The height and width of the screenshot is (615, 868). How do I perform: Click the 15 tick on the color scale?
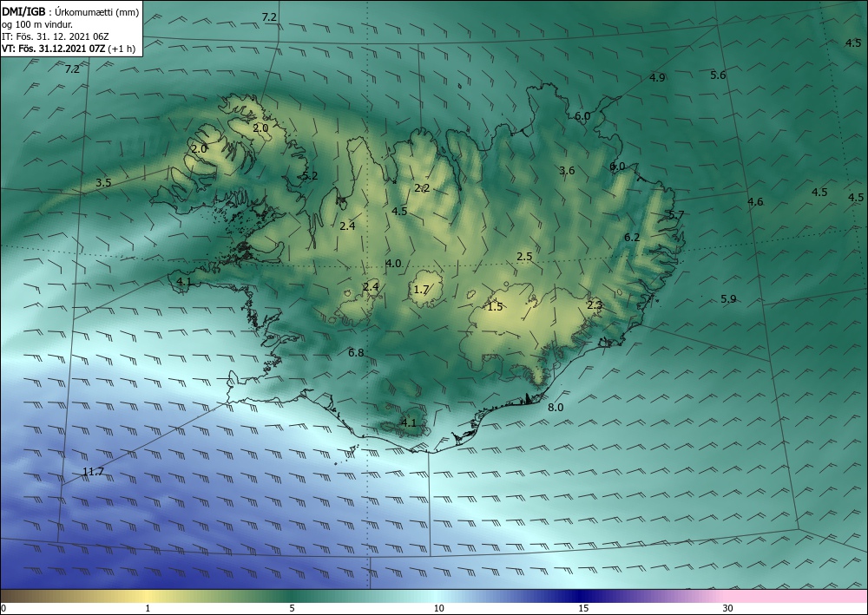click(x=583, y=608)
